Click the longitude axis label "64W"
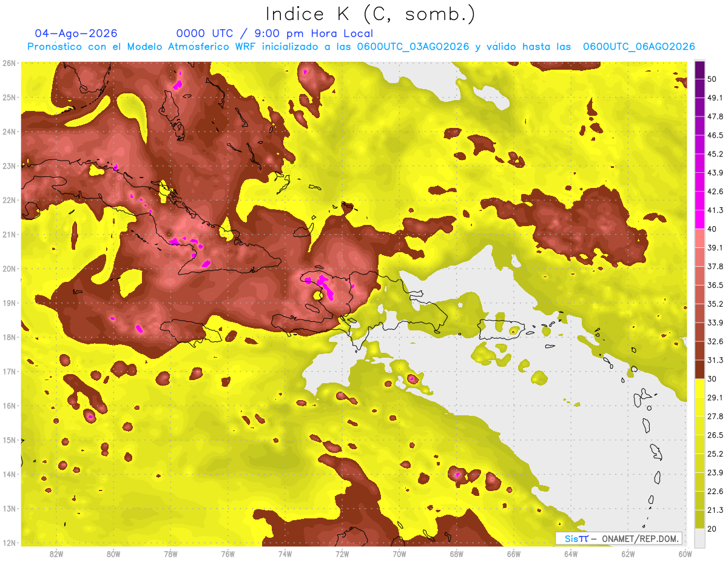This screenshot has height=562, width=728. [x=571, y=554]
